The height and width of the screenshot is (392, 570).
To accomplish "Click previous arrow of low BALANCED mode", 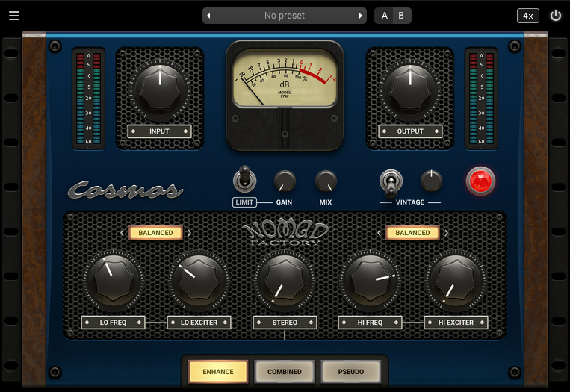I will click(x=123, y=233).
